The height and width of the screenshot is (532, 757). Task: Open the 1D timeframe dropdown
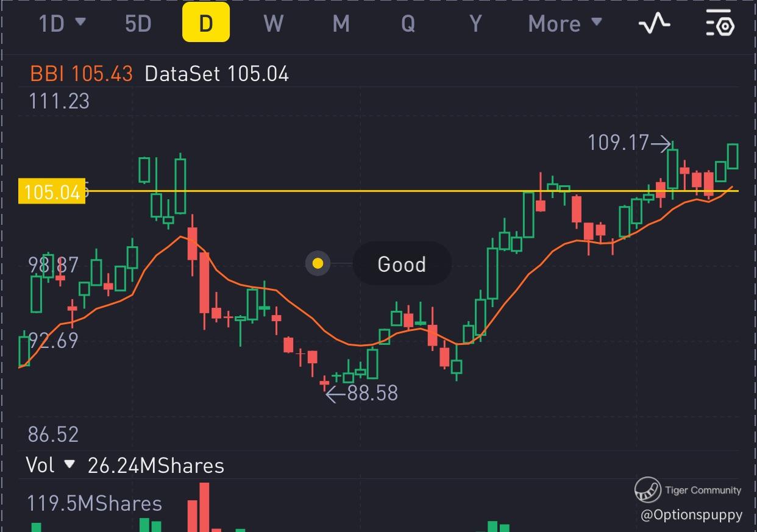[x=62, y=23]
